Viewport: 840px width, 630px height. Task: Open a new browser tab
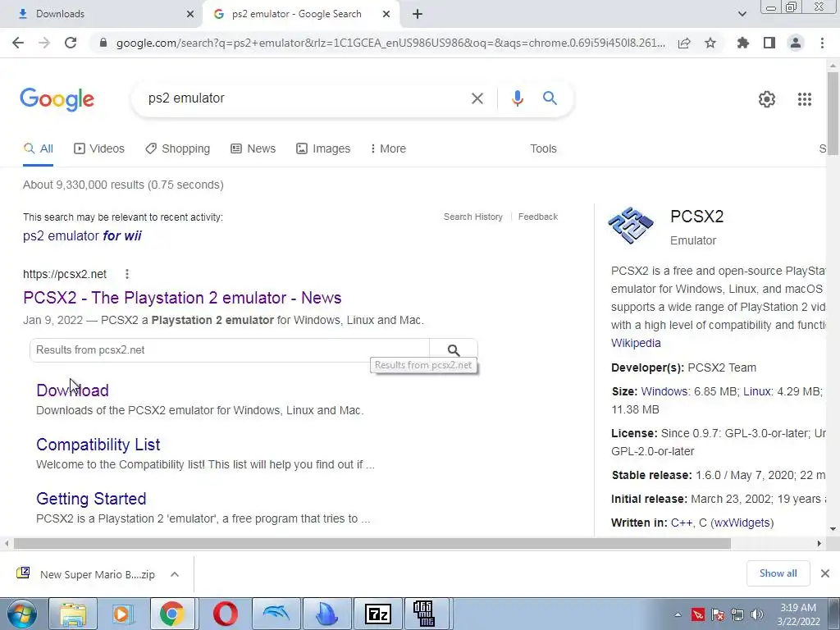(418, 14)
